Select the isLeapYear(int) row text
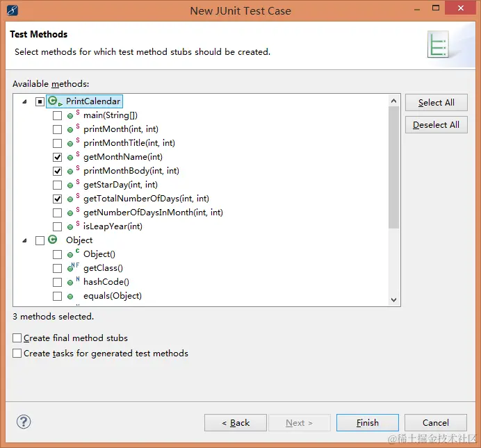Viewport: 481px width, 448px height. point(113,226)
